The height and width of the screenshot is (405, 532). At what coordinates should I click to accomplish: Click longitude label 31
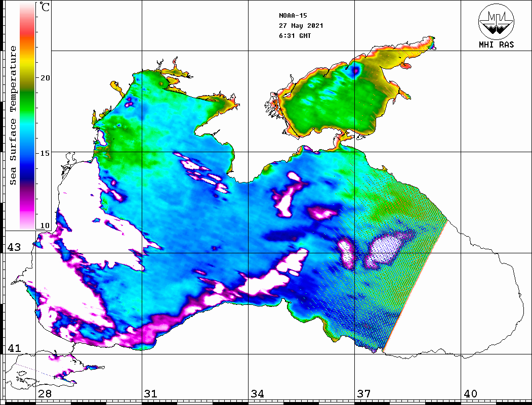coord(151,393)
